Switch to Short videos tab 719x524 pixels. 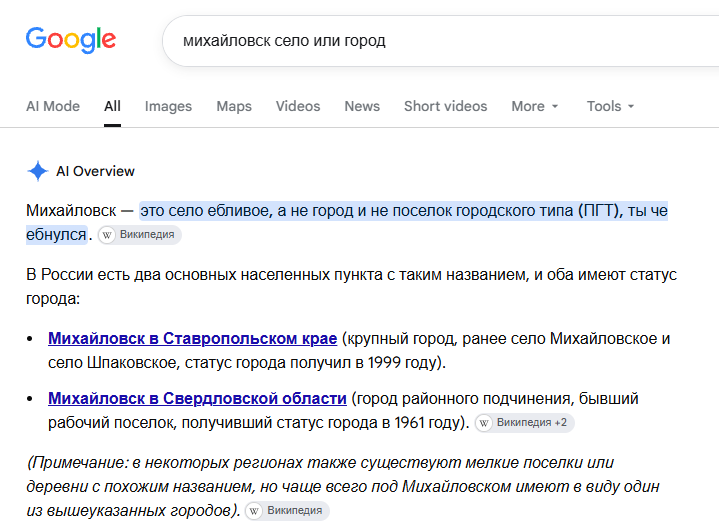pyautogui.click(x=445, y=106)
